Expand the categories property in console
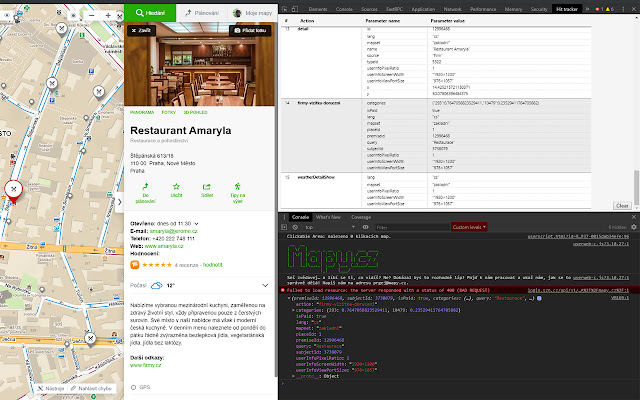This screenshot has height=400, width=640. (293, 310)
